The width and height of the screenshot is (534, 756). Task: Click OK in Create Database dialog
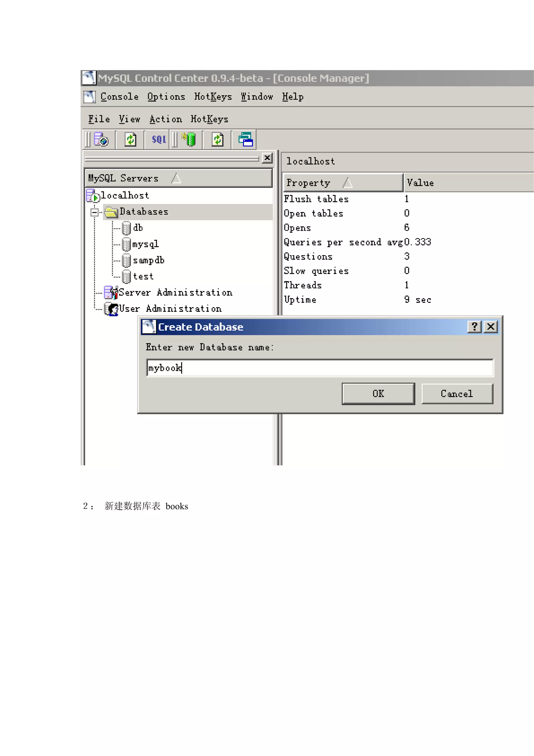(378, 394)
